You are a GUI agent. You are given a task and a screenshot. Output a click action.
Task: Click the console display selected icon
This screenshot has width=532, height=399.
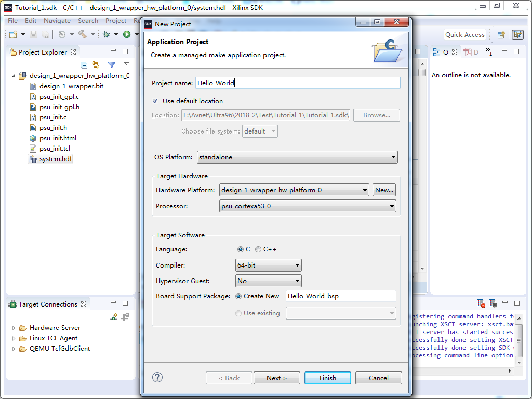493,303
